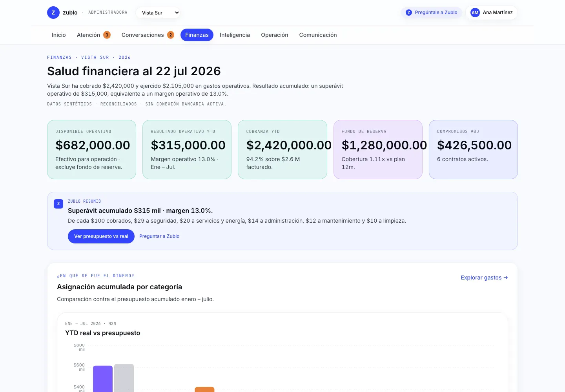
Task: Click the Atención badge showing 3
Action: pyautogui.click(x=107, y=35)
